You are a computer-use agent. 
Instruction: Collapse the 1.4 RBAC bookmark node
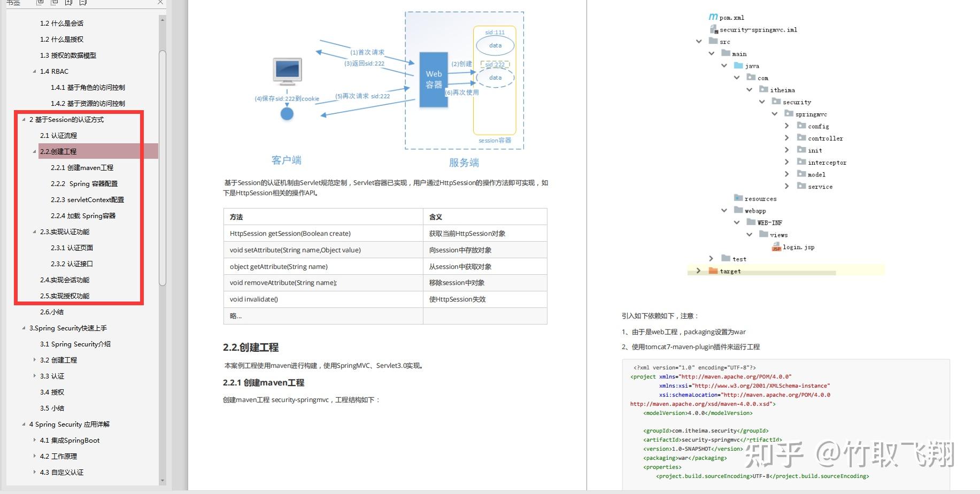(35, 72)
